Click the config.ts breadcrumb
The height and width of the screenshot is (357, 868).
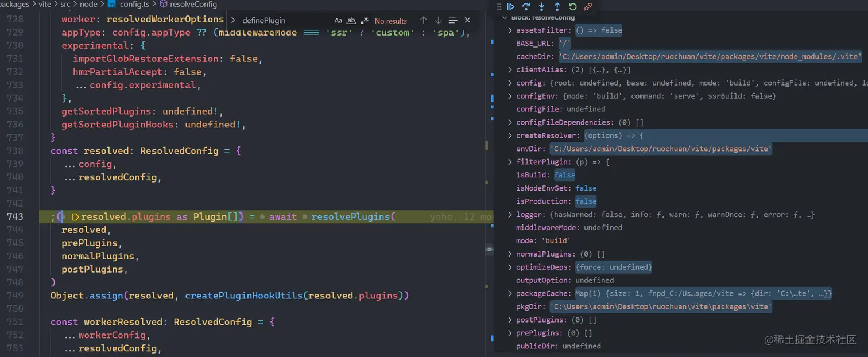[x=134, y=4]
